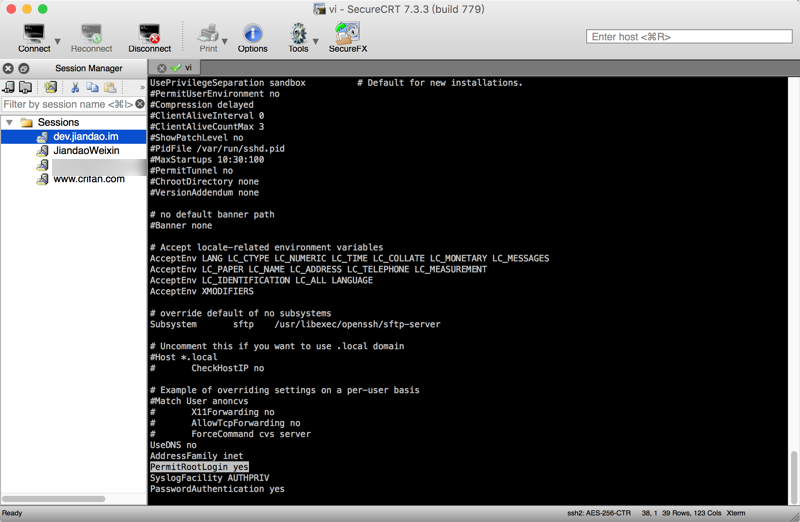Click the SyslogFacility AUTHPRIV line
This screenshot has height=522, width=800.
point(210,478)
